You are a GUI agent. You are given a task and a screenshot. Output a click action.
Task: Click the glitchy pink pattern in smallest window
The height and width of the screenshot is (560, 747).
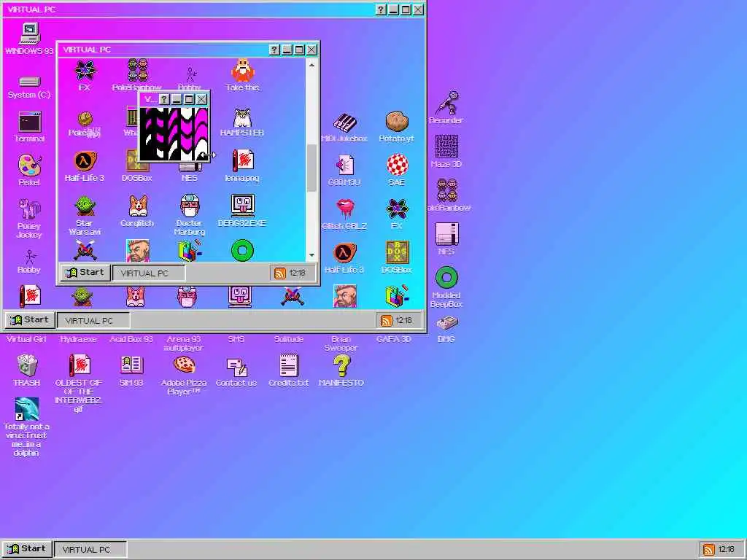click(x=174, y=134)
